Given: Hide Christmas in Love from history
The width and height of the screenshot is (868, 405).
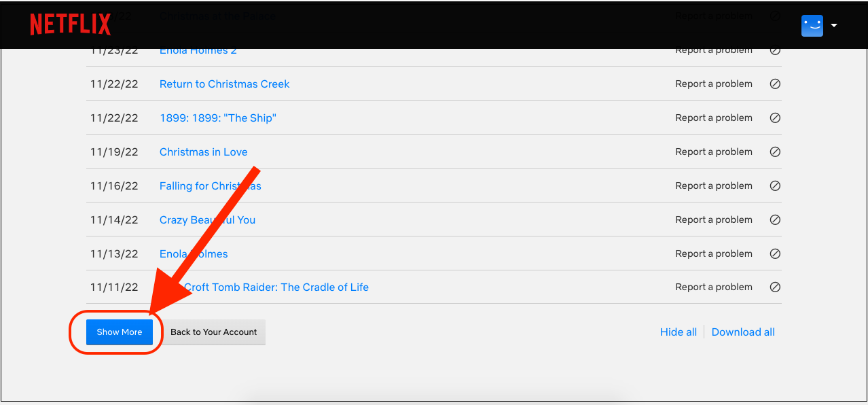Looking at the screenshot, I should (775, 152).
